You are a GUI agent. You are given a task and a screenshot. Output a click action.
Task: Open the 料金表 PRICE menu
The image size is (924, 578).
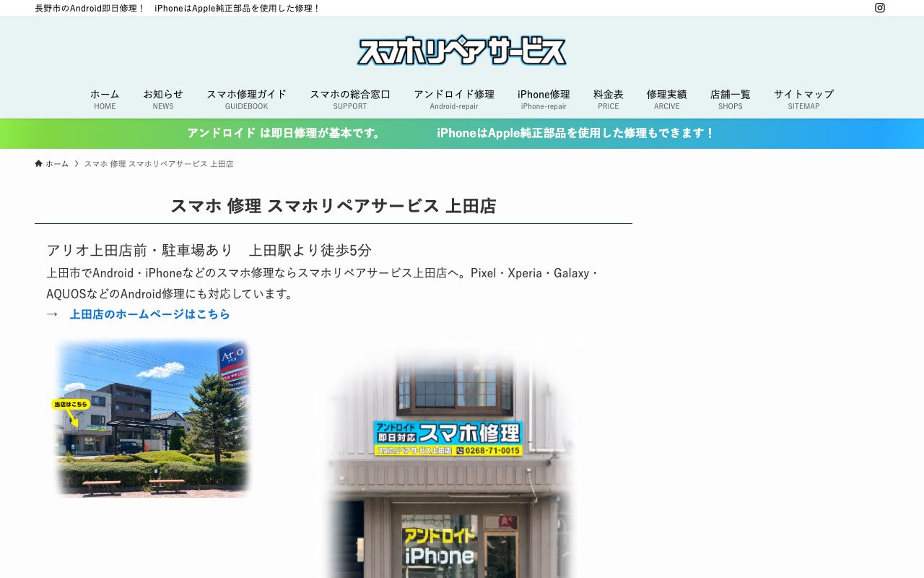coord(609,99)
